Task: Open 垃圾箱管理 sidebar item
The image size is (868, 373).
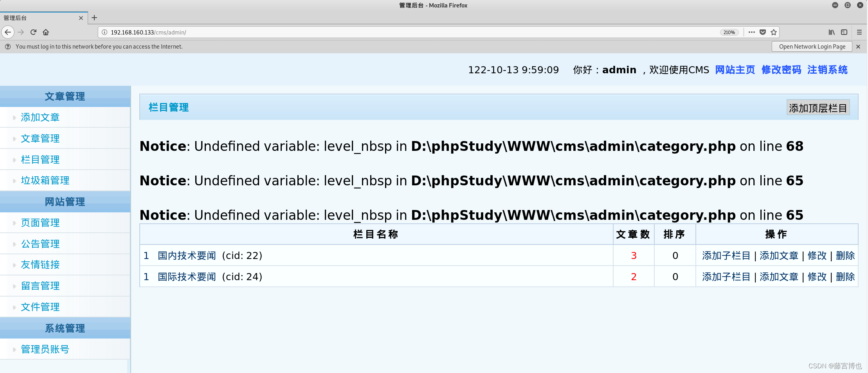Action: (45, 181)
